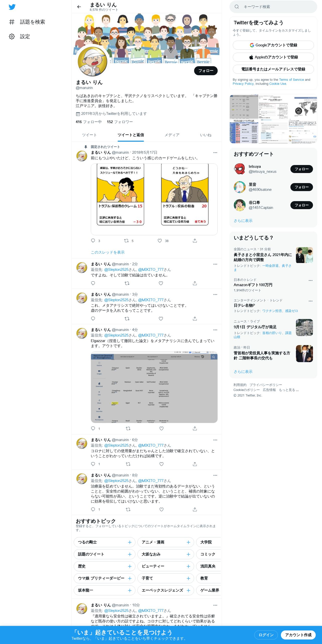322x644 pixels.
Task: Open 416 フォロー中 list
Action: pyautogui.click(x=89, y=122)
